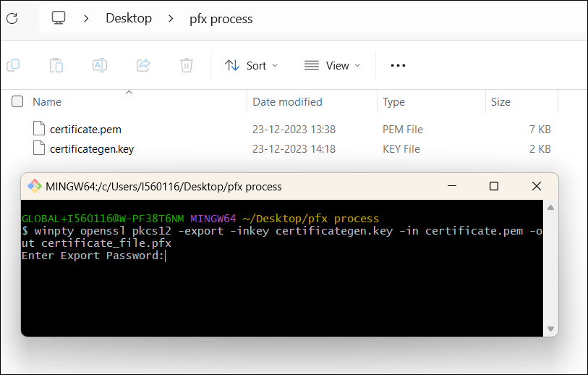Minimize the MINGW64 terminal window
The image size is (588, 375).
click(x=452, y=186)
